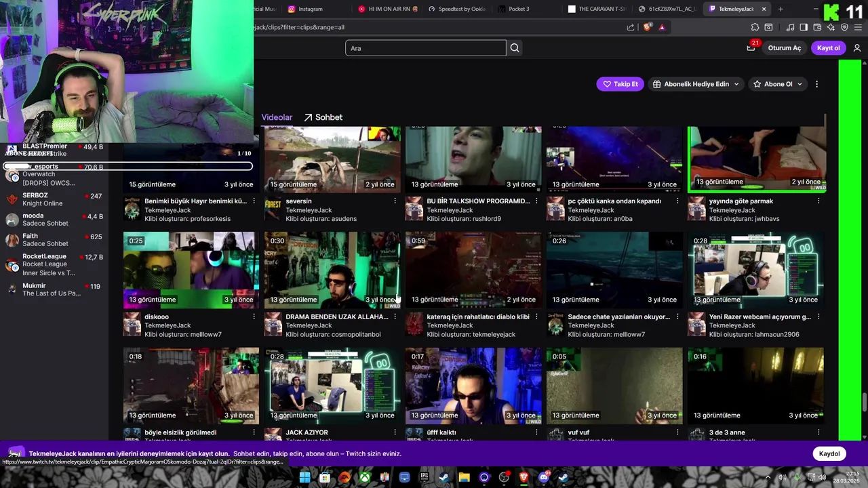
Task: Open Discord from the taskbar
Action: click(543, 477)
